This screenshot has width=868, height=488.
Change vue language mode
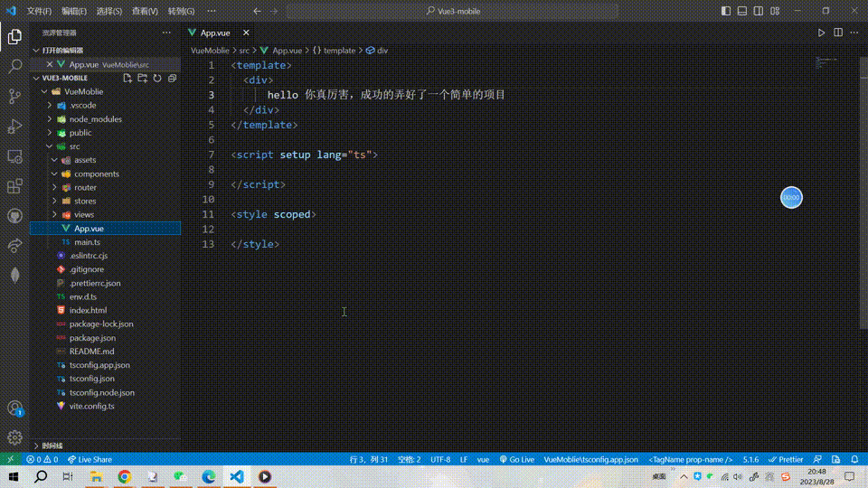[483, 459]
